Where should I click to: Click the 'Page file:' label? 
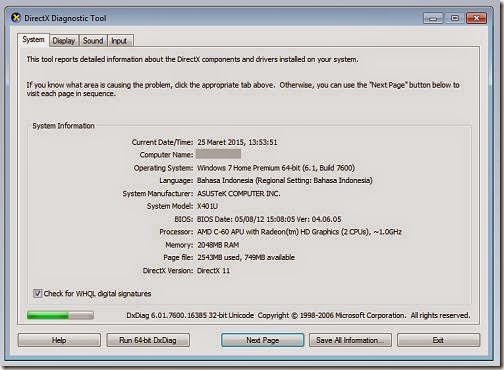point(178,257)
